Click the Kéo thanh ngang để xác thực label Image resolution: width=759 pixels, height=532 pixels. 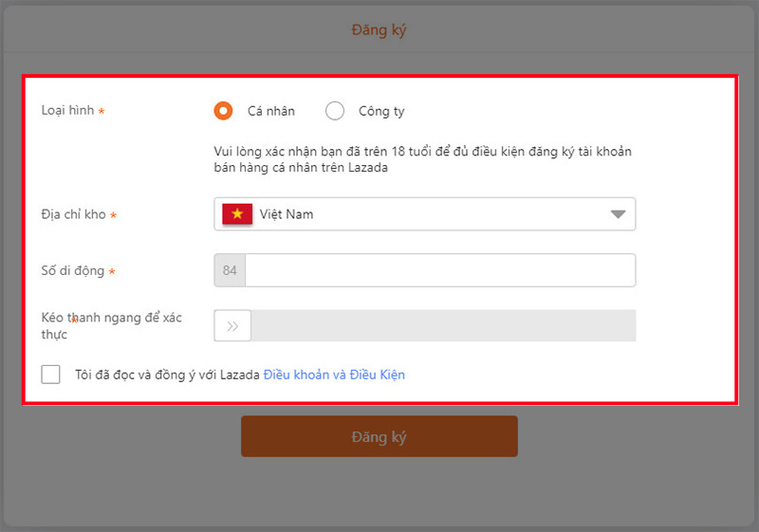111,326
